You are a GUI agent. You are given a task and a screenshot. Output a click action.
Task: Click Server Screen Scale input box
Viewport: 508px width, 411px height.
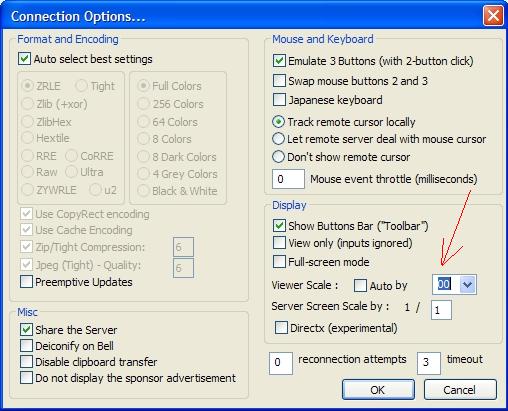tap(441, 310)
